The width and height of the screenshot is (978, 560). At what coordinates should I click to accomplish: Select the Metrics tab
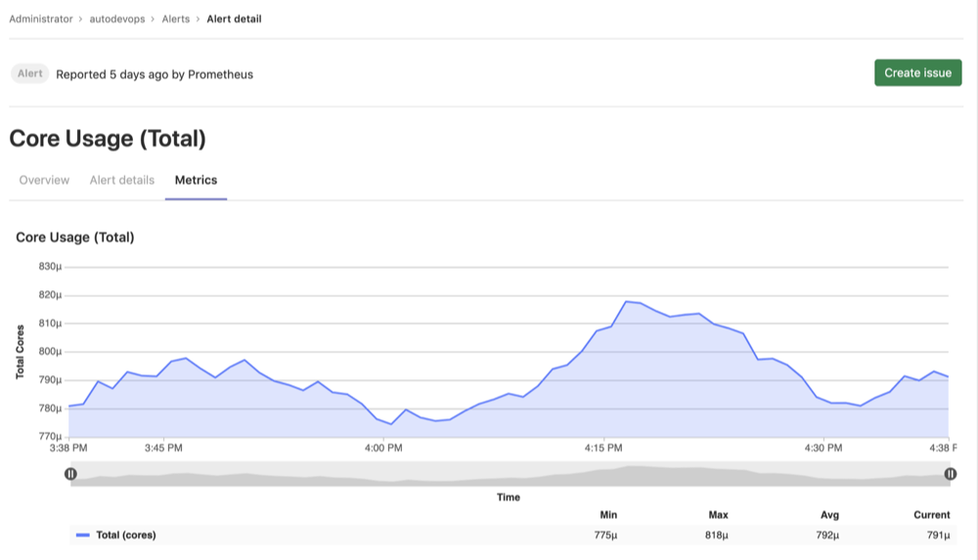196,180
